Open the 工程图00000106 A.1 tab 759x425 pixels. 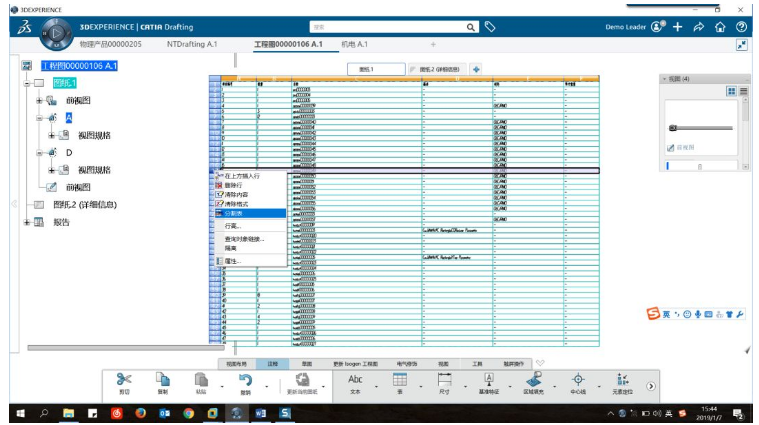[x=288, y=44]
